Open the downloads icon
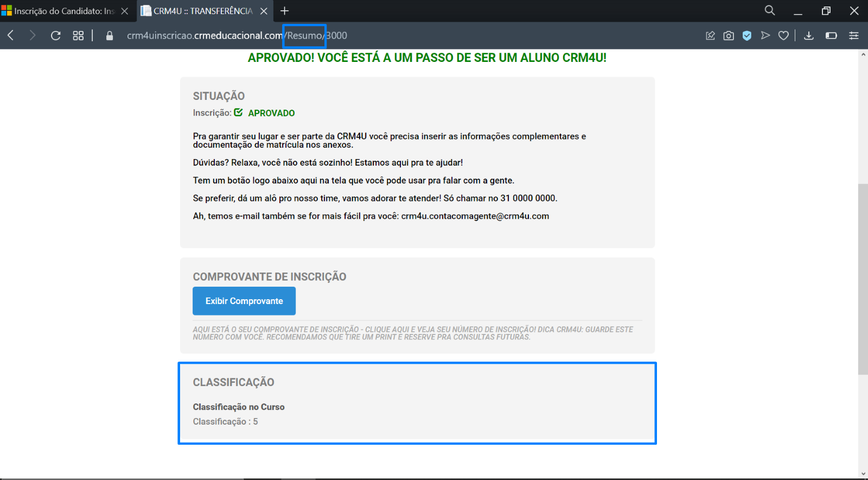 [809, 36]
